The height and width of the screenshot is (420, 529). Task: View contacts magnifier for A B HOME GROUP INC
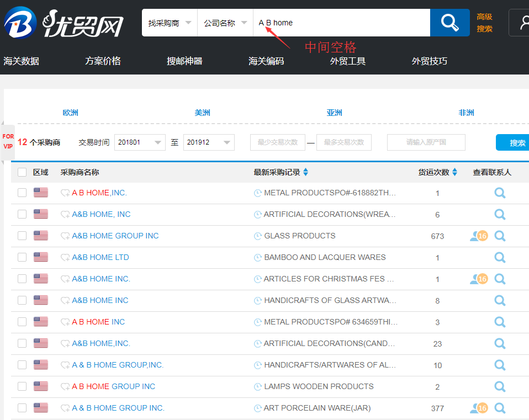coord(500,387)
